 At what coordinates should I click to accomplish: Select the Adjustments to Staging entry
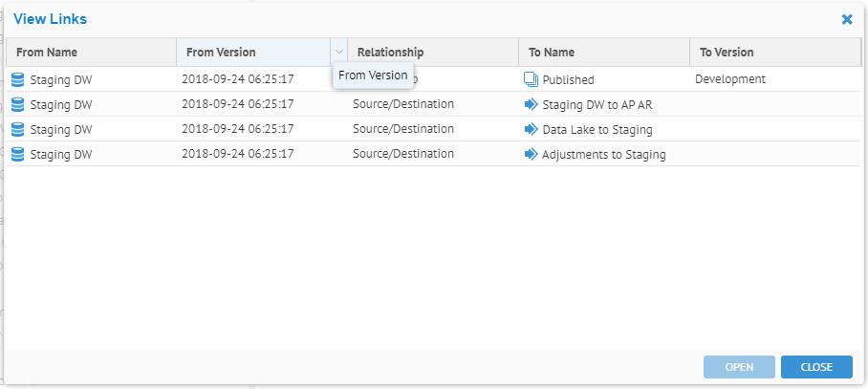point(603,155)
